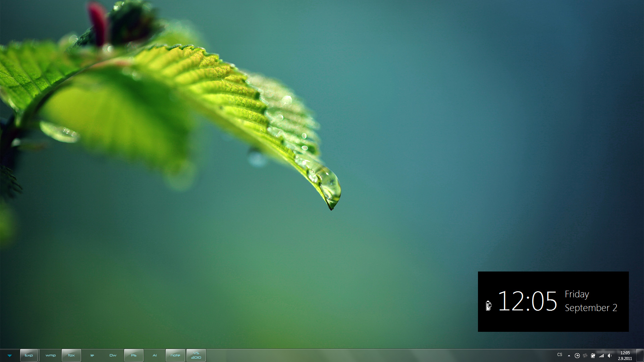
Task: Expand hidden tray icons with the up arrow
Action: 569,356
